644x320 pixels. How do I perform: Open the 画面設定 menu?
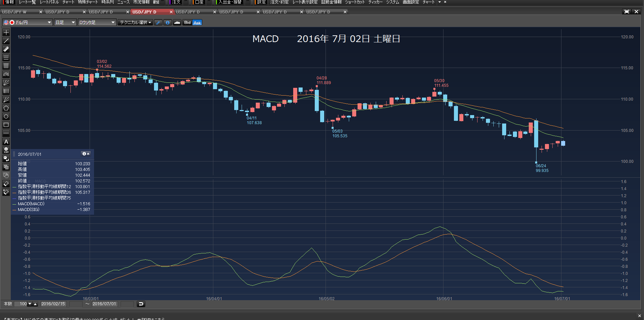[x=411, y=2]
